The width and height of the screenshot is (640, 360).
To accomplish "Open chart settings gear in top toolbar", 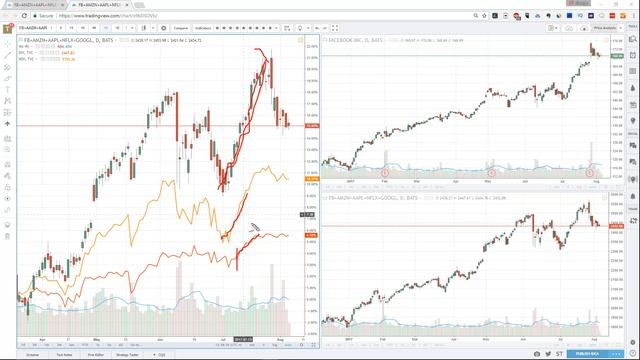I will tap(164, 28).
